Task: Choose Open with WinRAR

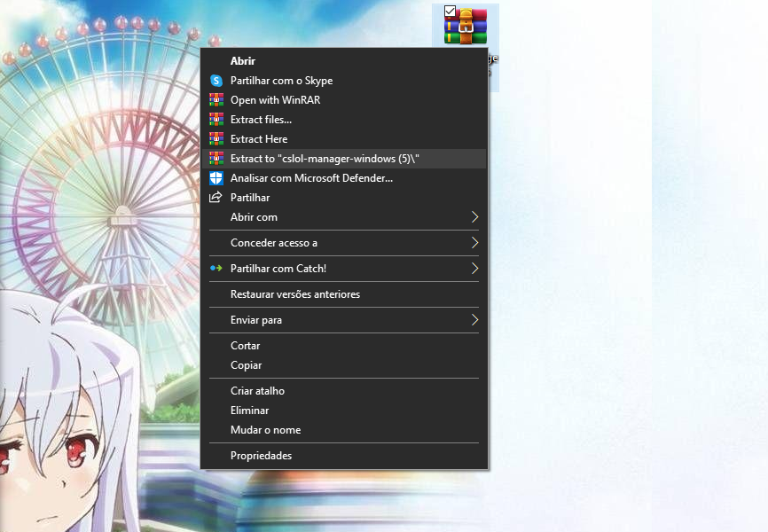Action: coord(344,100)
